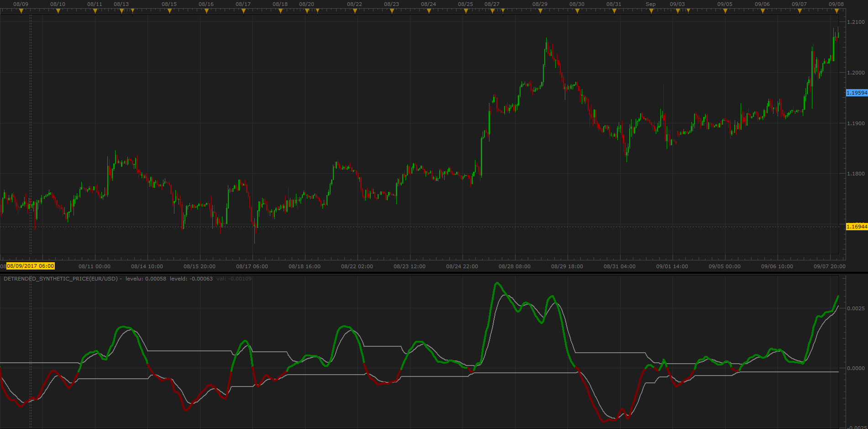
Task: Click the leveld: -0.00063 indicator value
Action: (x=191, y=279)
